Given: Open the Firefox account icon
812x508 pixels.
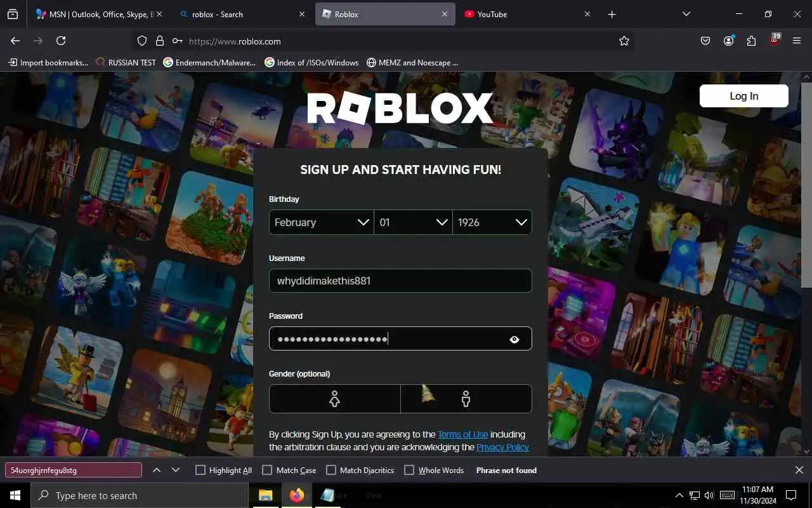Looking at the screenshot, I should point(728,41).
